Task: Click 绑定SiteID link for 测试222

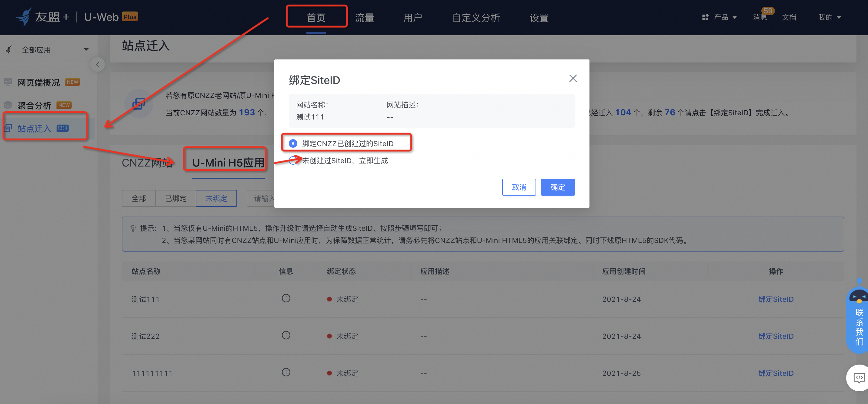Action: click(x=776, y=336)
